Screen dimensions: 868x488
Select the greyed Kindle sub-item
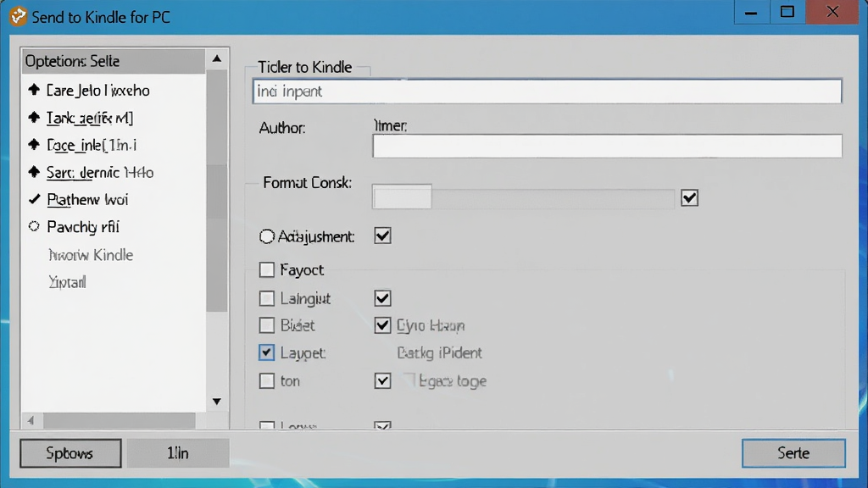point(91,255)
